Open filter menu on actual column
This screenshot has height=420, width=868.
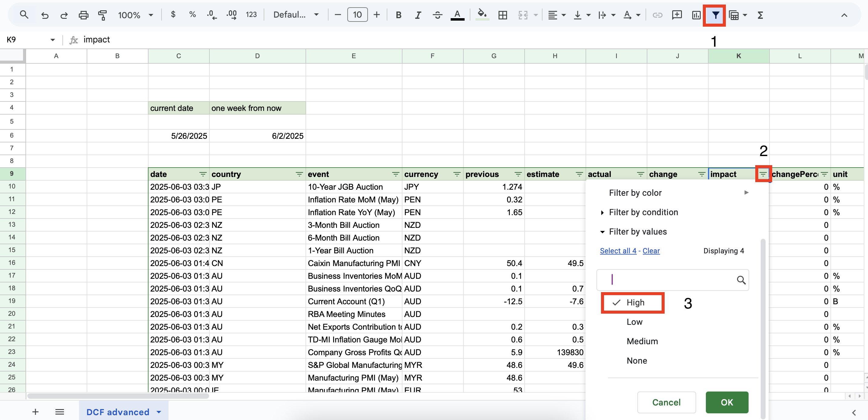tap(641, 174)
